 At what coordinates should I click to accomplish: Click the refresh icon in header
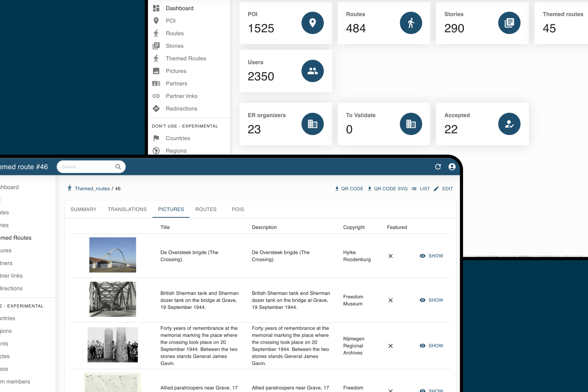pyautogui.click(x=438, y=167)
